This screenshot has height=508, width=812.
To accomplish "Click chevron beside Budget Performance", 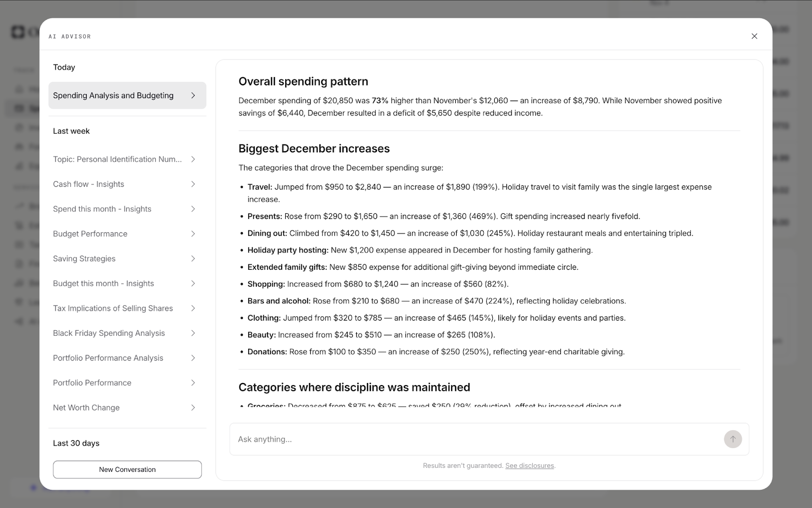I will [193, 234].
